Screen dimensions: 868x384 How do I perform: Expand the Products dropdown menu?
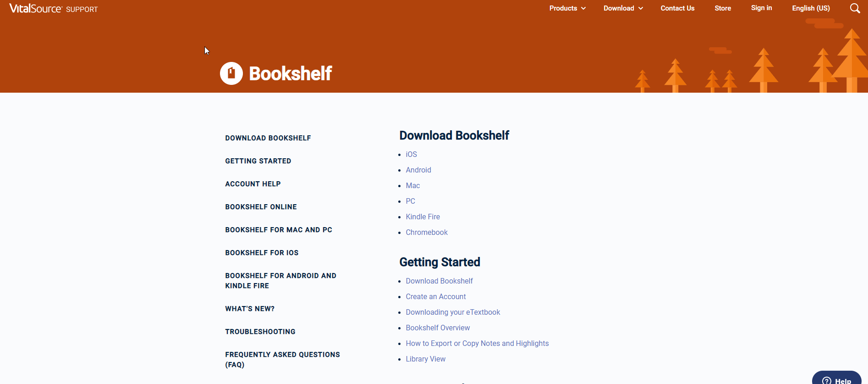coord(567,8)
